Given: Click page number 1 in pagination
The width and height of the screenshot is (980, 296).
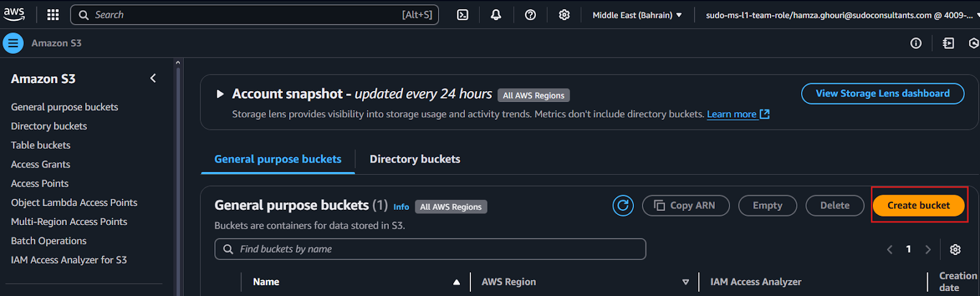Looking at the screenshot, I should pyautogui.click(x=908, y=249).
